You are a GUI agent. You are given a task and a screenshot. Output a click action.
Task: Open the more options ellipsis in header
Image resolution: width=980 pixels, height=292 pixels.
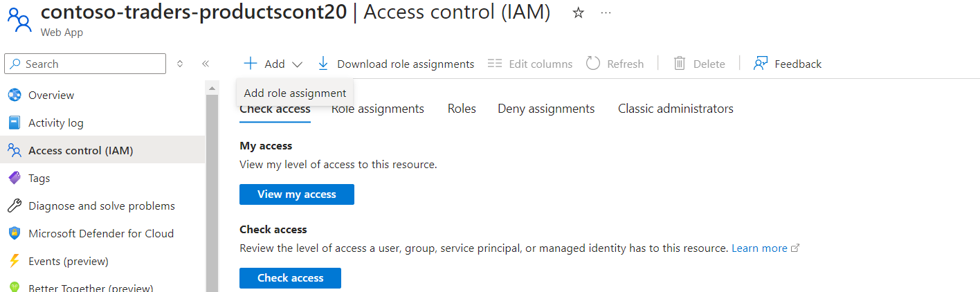606,13
